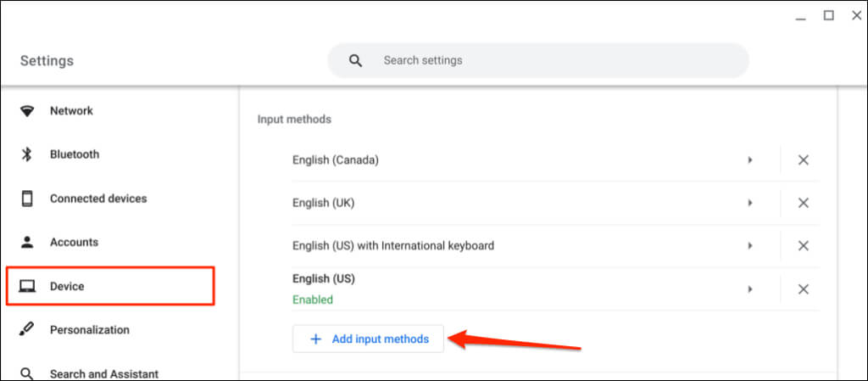Image resolution: width=868 pixels, height=381 pixels.
Task: Click the Device laptop icon
Action: (27, 287)
